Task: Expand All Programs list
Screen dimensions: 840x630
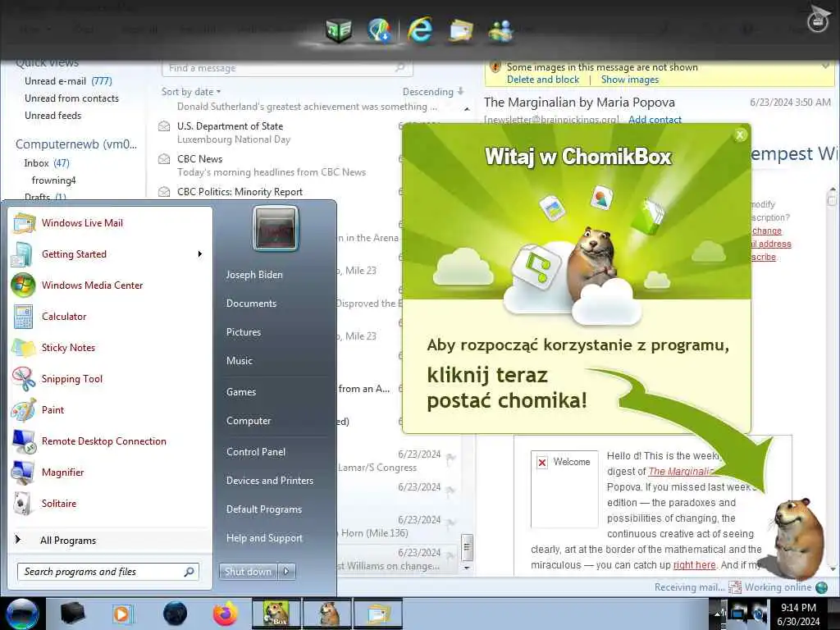Action: click(68, 541)
